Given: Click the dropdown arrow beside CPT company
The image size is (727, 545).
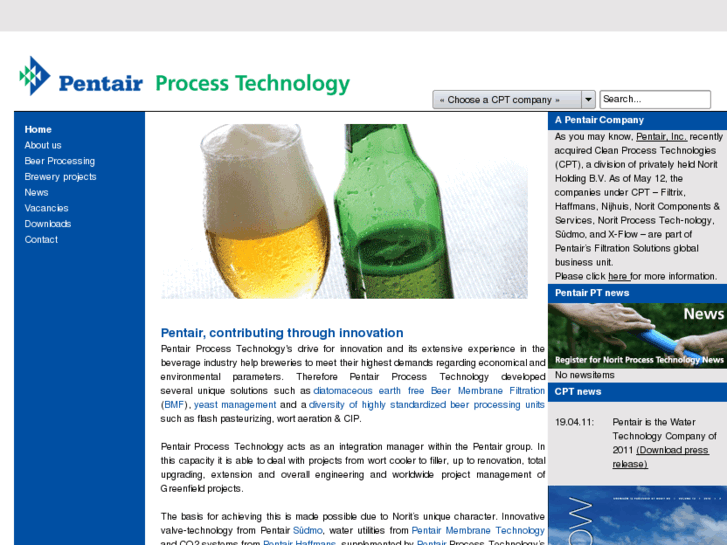Looking at the screenshot, I should pyautogui.click(x=588, y=100).
